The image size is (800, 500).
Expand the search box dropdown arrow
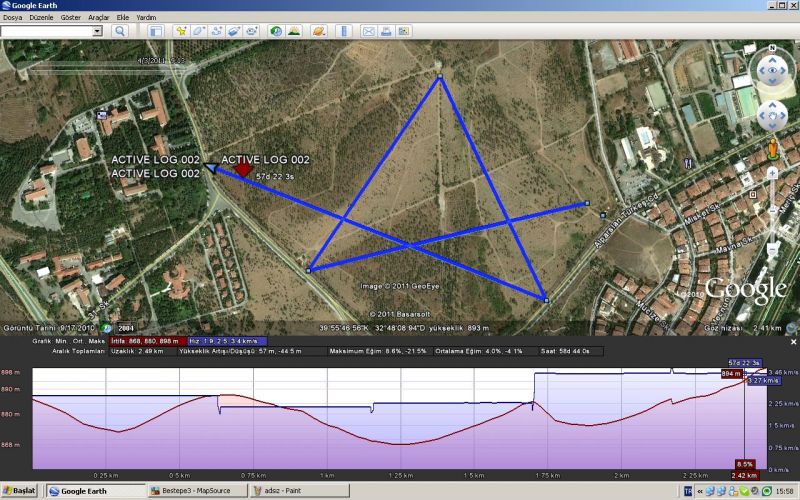tap(98, 31)
